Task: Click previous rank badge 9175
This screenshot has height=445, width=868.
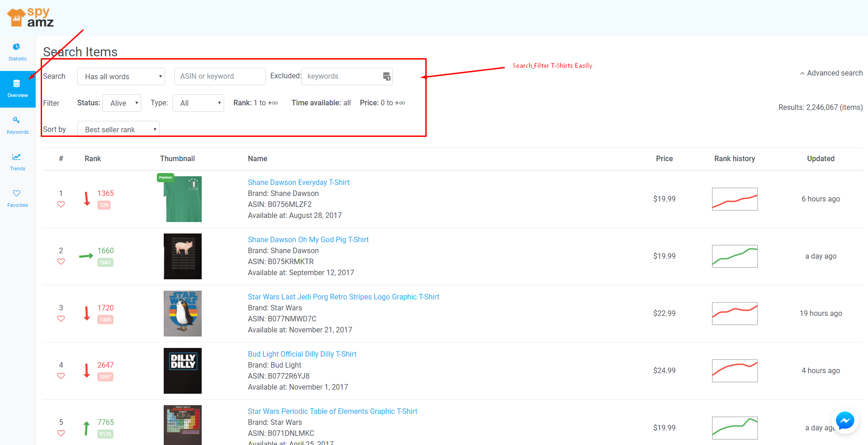Action: pos(105,434)
